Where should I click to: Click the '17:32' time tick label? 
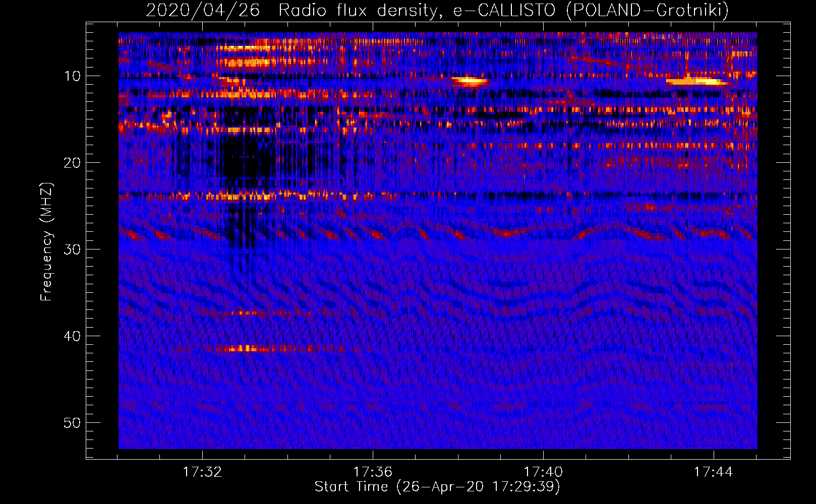[202, 472]
